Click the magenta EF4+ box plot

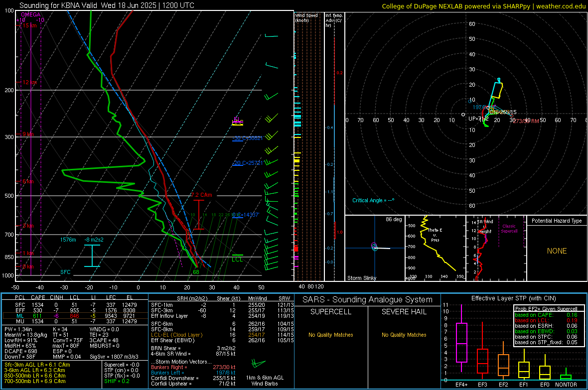click(x=461, y=338)
